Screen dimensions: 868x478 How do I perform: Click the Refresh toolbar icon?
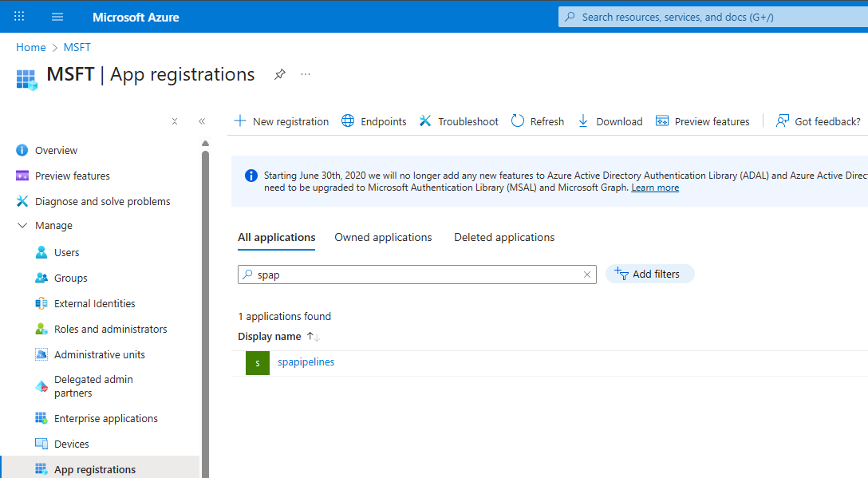[518, 121]
